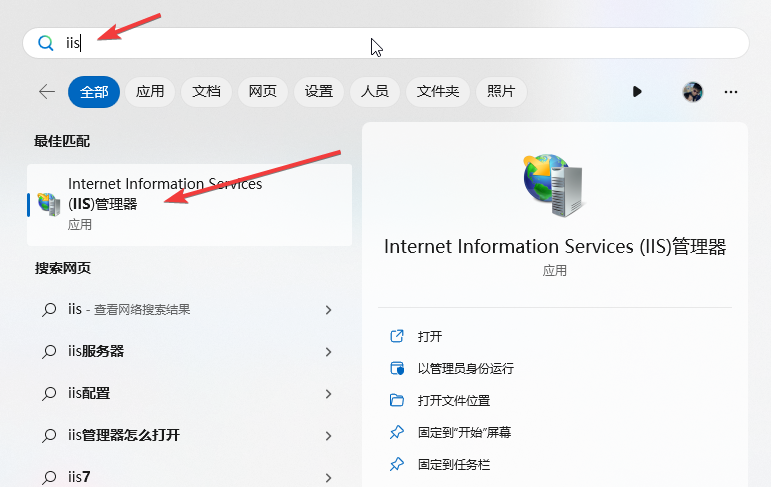The image size is (771, 487).
Task: Click the shield icon for 以管理员身份运行
Action: [x=397, y=368]
